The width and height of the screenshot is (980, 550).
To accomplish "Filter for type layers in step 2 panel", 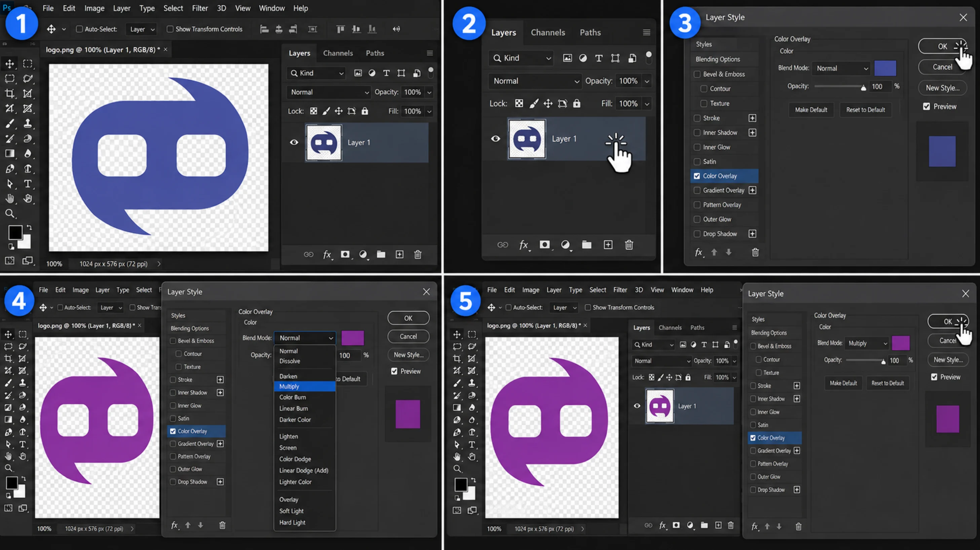I will [x=599, y=58].
